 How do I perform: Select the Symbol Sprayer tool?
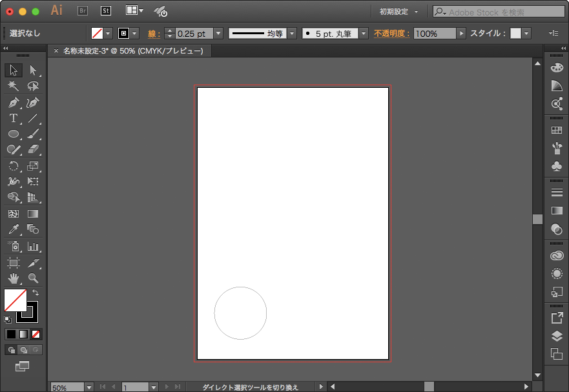(x=14, y=247)
